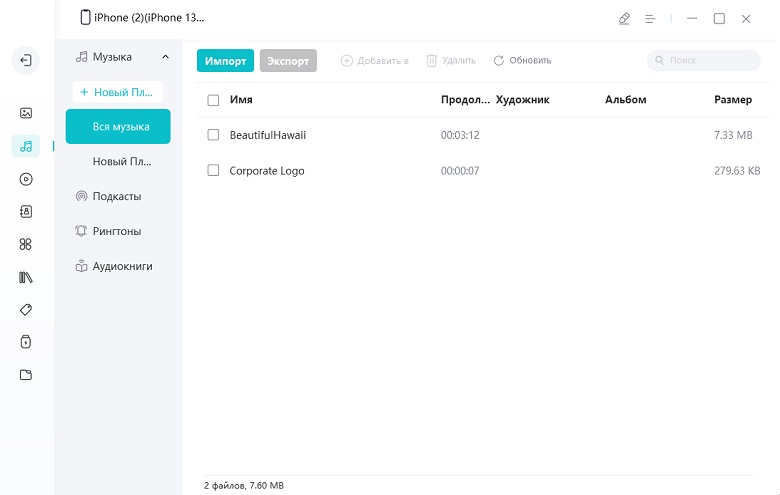The width and height of the screenshot is (780, 495).
Task: Open the Рингтоны category
Action: click(x=108, y=231)
